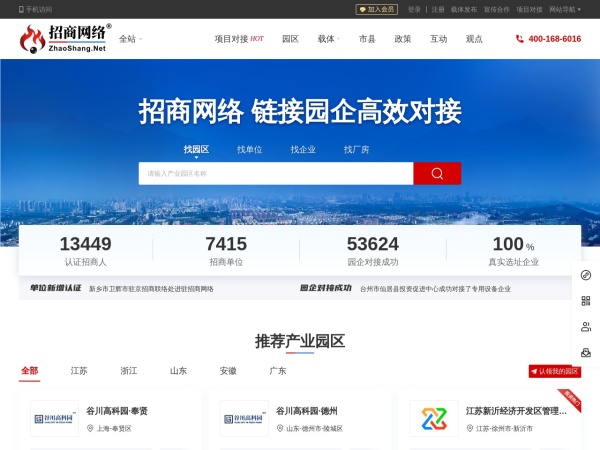Select the 找厂房 search tab
Image resolution: width=600 pixels, height=450 pixels.
tap(357, 149)
